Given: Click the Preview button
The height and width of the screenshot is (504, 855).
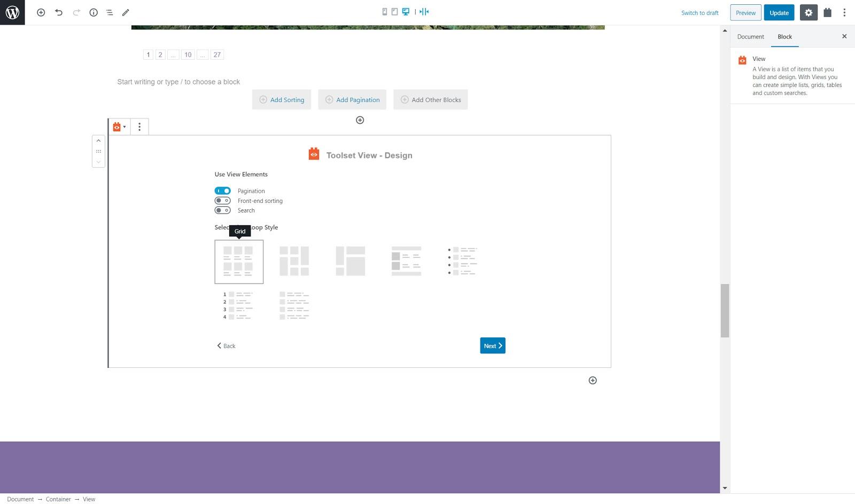Looking at the screenshot, I should [x=745, y=13].
